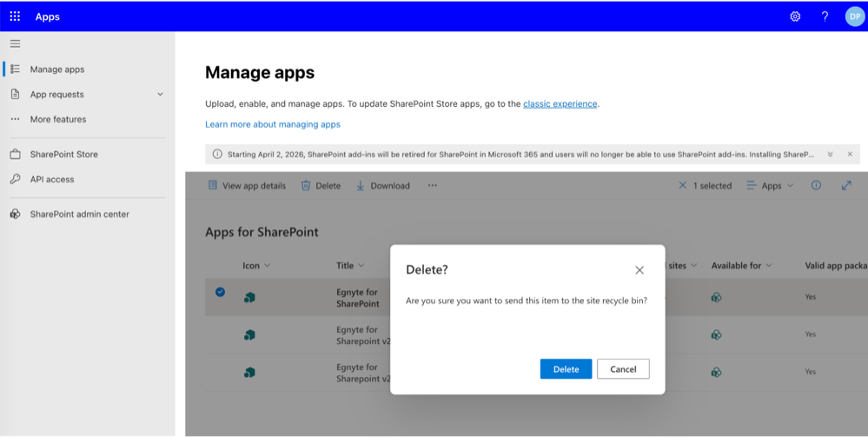The height and width of the screenshot is (437, 868).
Task: Open the Apps view dropdown
Action: click(x=770, y=186)
